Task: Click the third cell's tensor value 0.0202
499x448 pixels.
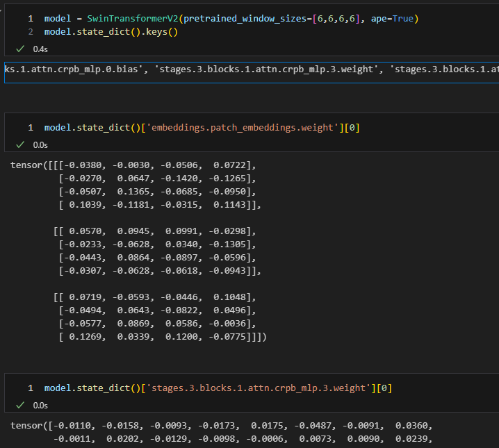Action: 122,439
